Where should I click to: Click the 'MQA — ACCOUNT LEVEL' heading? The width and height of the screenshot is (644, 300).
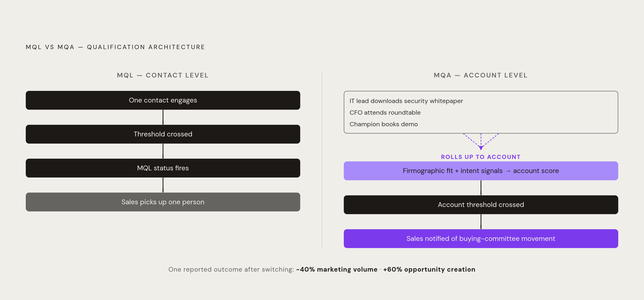[x=480, y=75]
